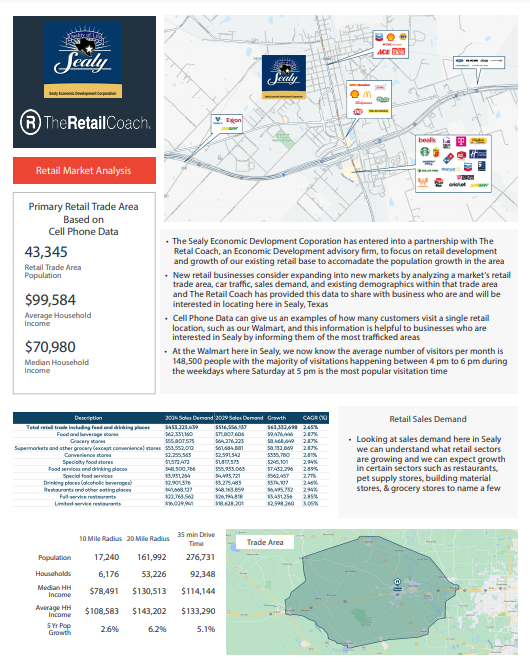Image resolution: width=530 pixels, height=662 pixels.
Task: Click the Walmart logo in the large callout
Action: [451, 169]
